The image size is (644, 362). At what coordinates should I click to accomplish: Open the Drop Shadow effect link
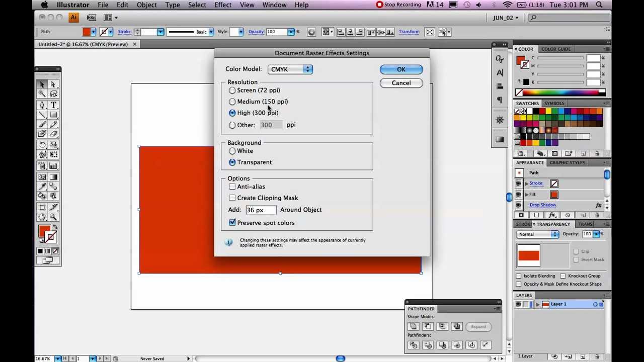(542, 205)
